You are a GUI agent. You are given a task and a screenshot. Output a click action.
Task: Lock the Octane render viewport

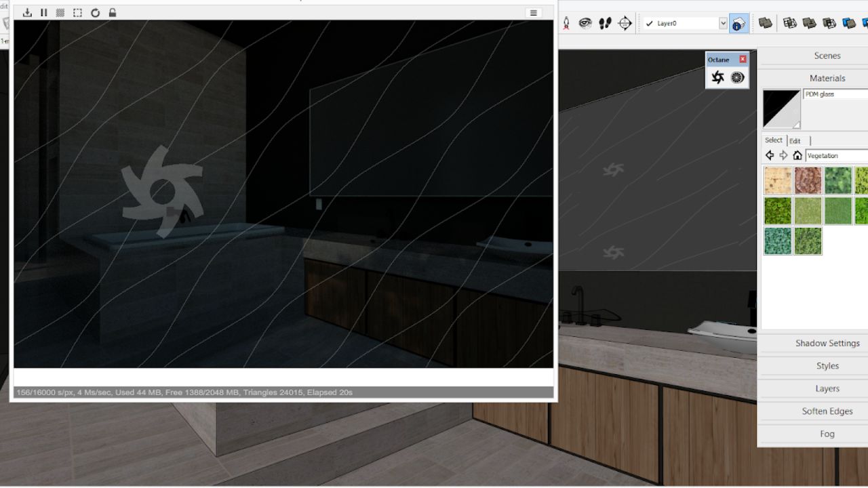112,12
